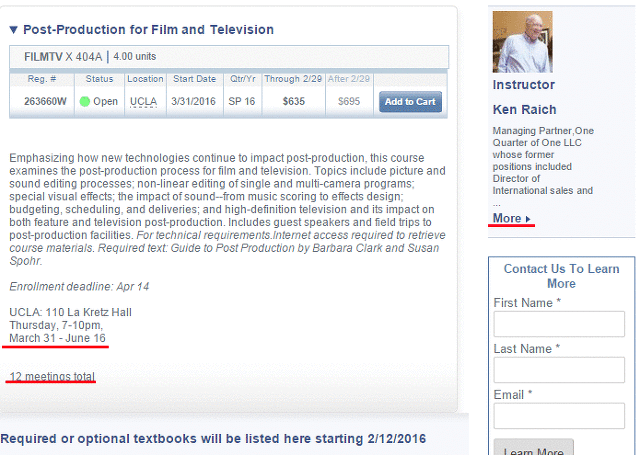Click the Thursday, 7-10pm schedule text

[56, 325]
